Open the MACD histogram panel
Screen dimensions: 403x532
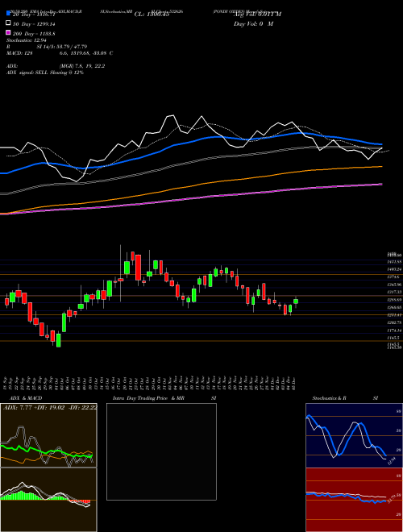(48, 500)
